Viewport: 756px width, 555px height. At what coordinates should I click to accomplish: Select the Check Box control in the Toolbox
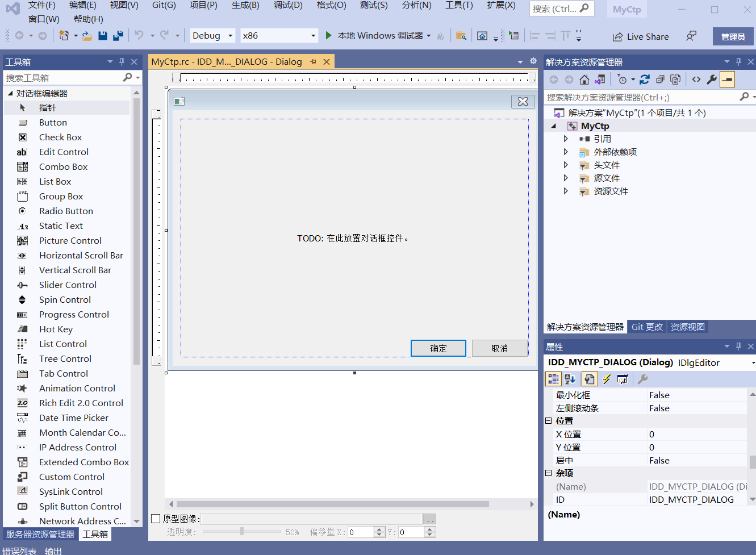[x=60, y=137]
